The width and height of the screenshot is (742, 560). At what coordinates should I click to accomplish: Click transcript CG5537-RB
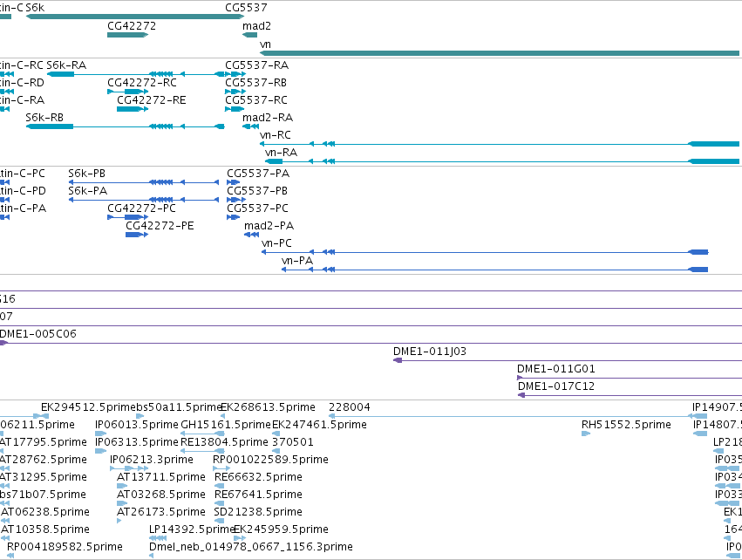pos(235,92)
